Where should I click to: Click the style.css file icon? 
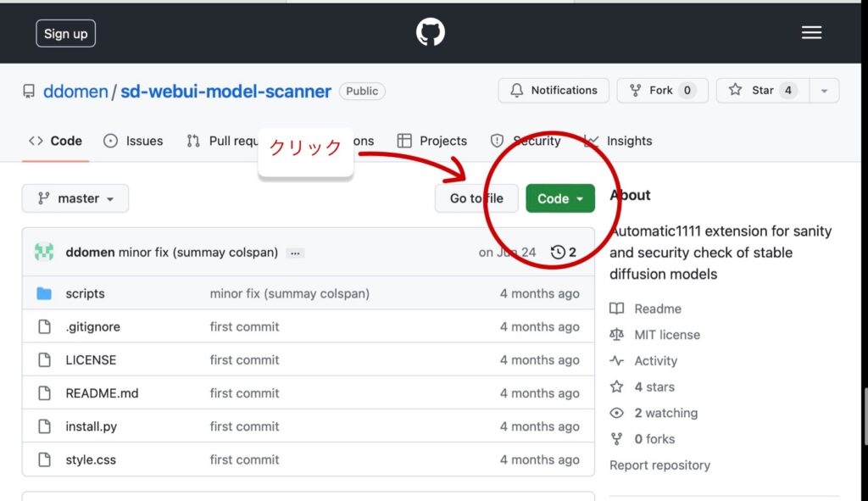click(44, 459)
